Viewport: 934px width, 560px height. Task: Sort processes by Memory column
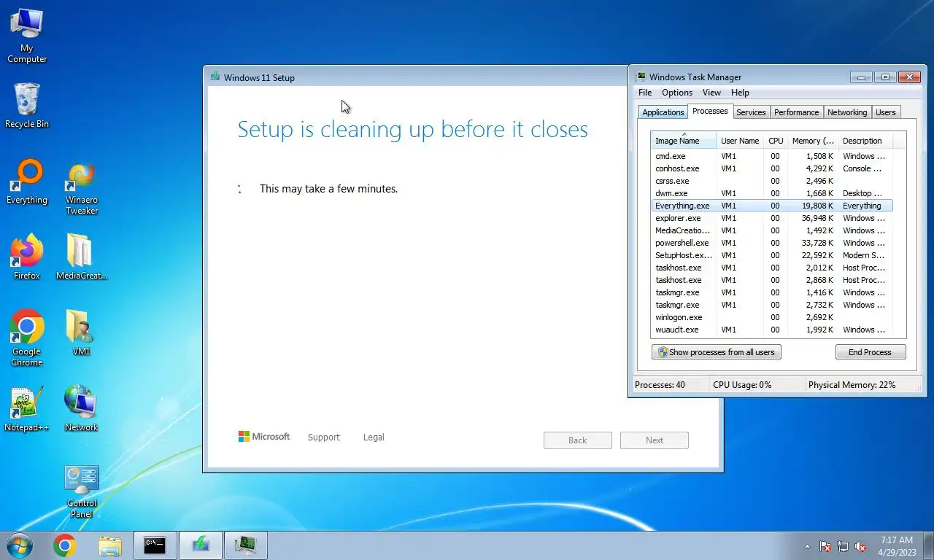(813, 141)
